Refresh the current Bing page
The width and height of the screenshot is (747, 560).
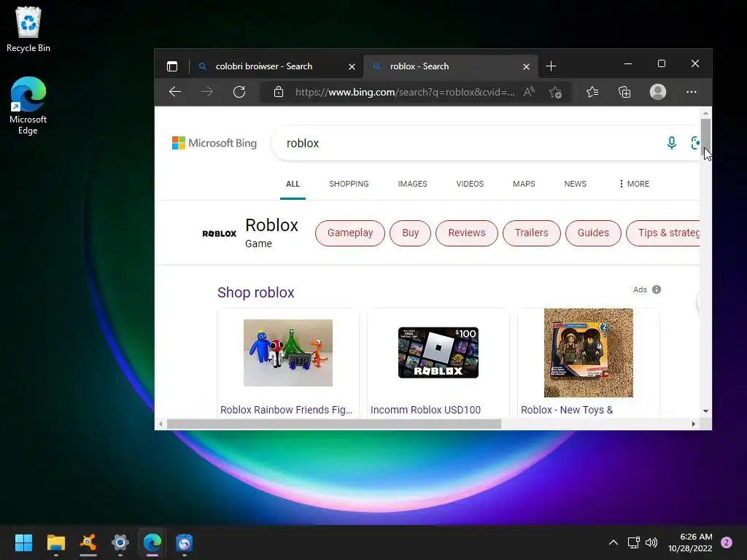[239, 92]
